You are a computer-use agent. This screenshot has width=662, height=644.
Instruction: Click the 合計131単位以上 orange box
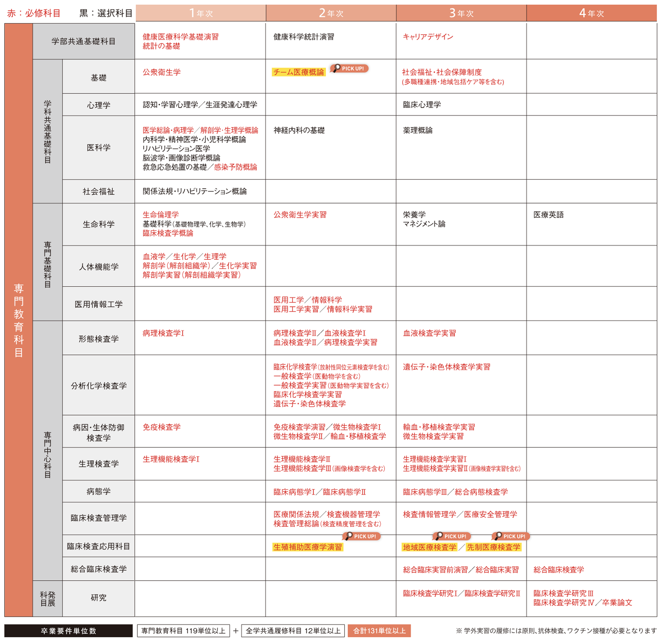tap(379, 631)
